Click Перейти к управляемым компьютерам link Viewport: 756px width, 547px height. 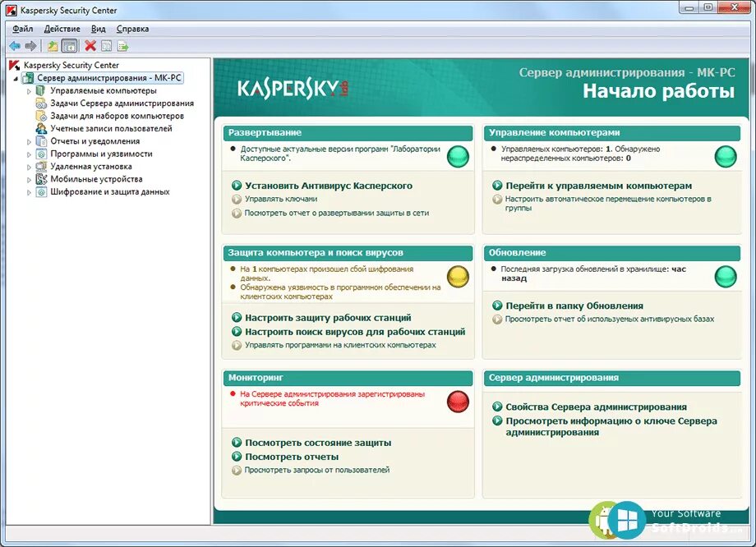[x=598, y=186]
